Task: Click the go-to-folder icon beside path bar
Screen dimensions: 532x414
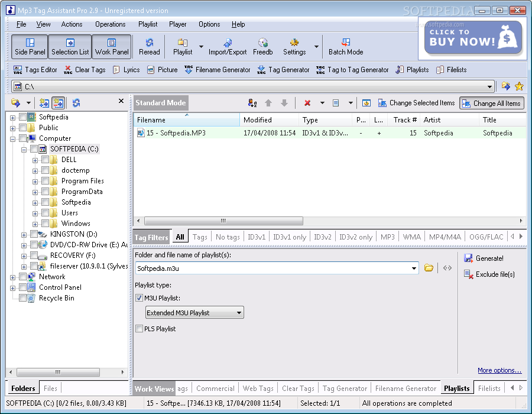Action: click(505, 86)
